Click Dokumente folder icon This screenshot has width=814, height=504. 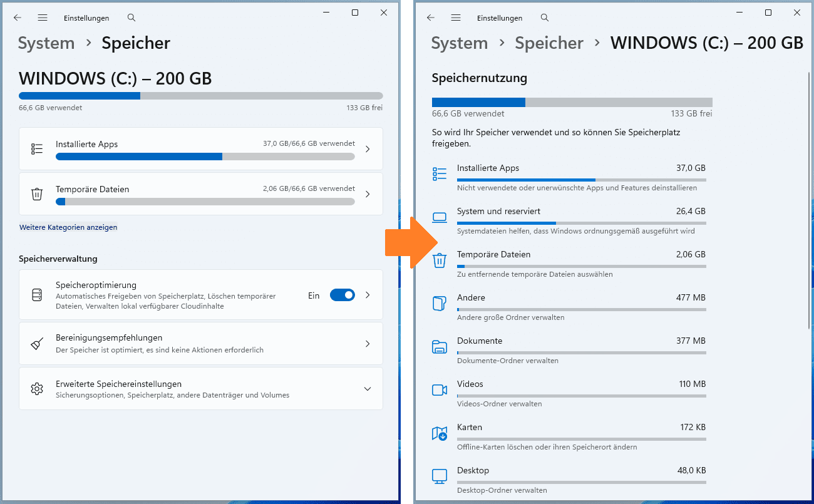440,347
